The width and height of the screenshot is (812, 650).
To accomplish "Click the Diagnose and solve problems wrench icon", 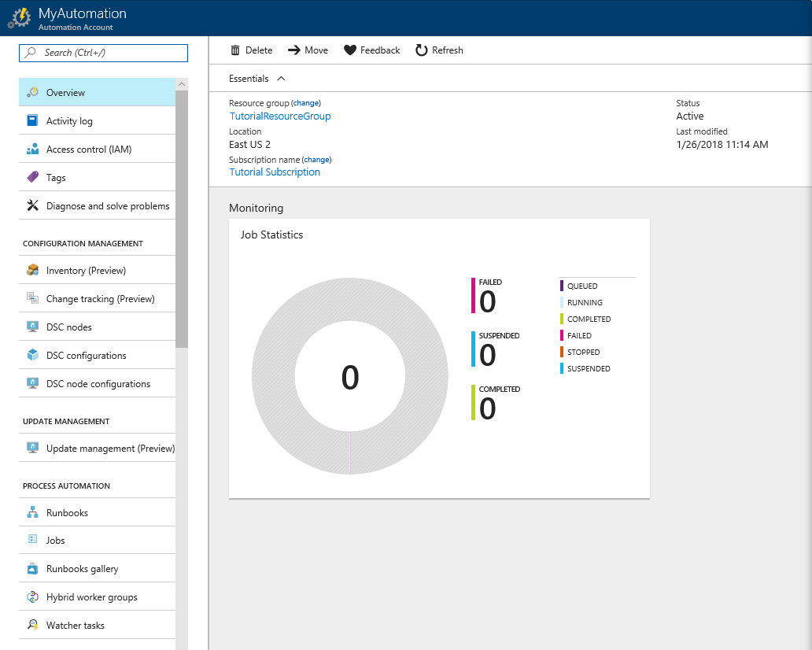I will pyautogui.click(x=32, y=205).
